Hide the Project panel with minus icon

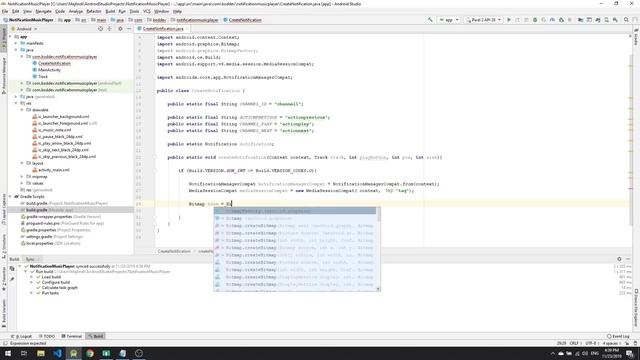129,29
